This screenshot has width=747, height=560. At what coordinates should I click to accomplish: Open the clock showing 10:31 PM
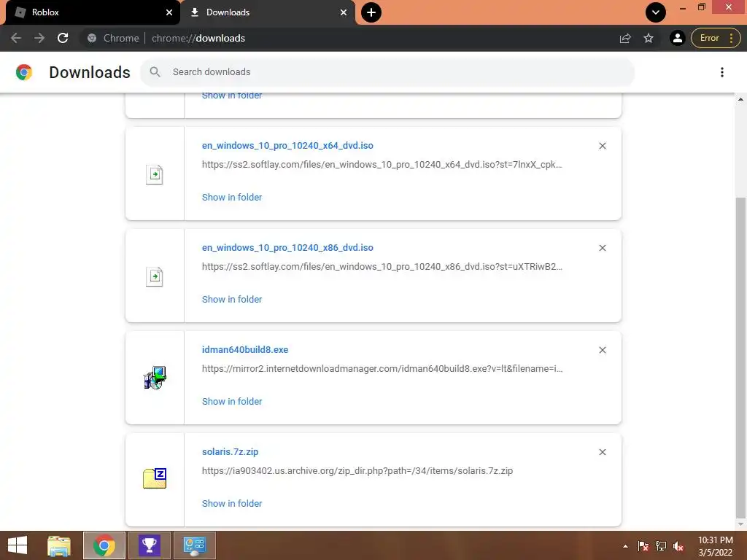click(x=715, y=546)
